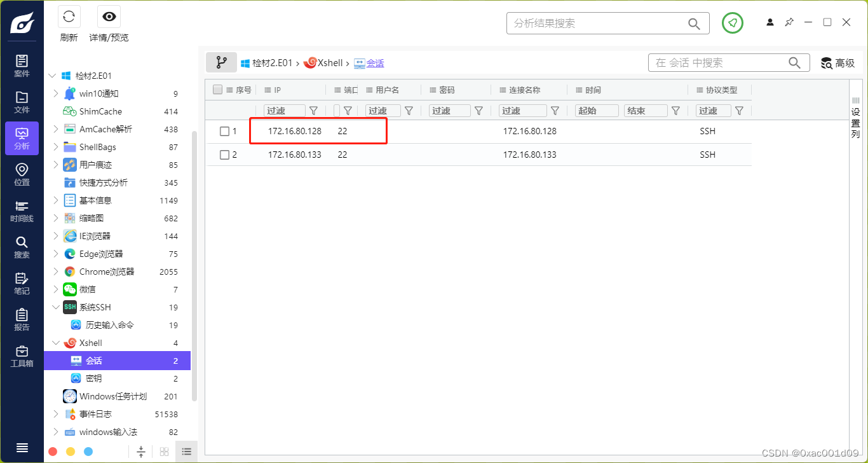The width and height of the screenshot is (868, 463).
Task: Click the 笔记 sidebar icon
Action: point(21,280)
